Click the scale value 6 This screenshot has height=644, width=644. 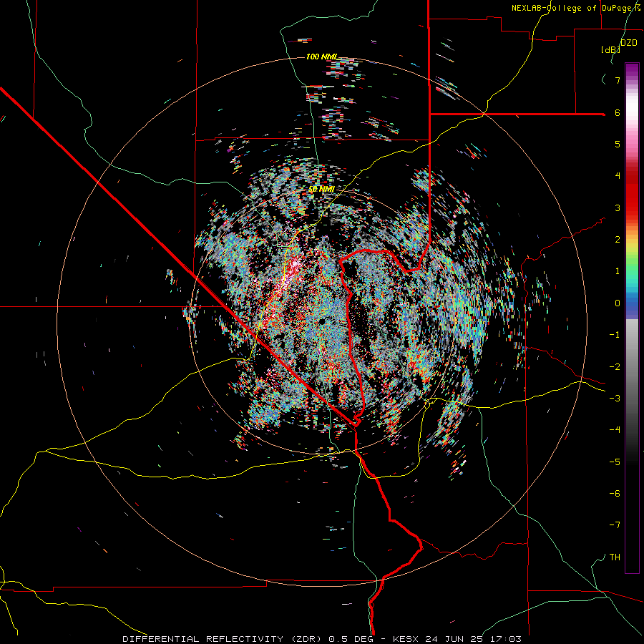point(618,112)
